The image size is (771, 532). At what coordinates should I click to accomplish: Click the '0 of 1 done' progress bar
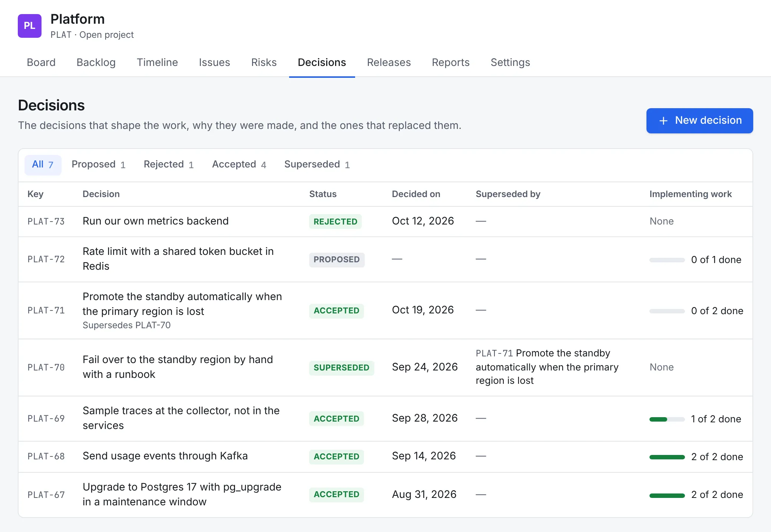tap(667, 260)
